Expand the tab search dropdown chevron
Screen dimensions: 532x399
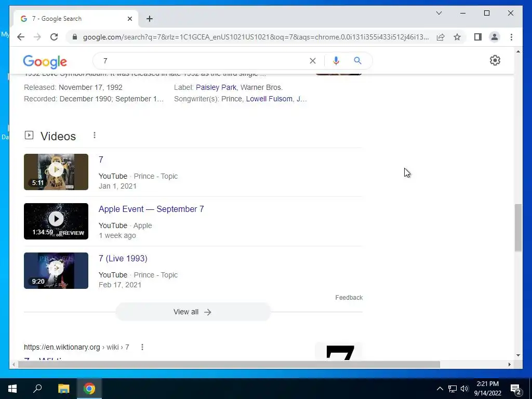tap(438, 13)
